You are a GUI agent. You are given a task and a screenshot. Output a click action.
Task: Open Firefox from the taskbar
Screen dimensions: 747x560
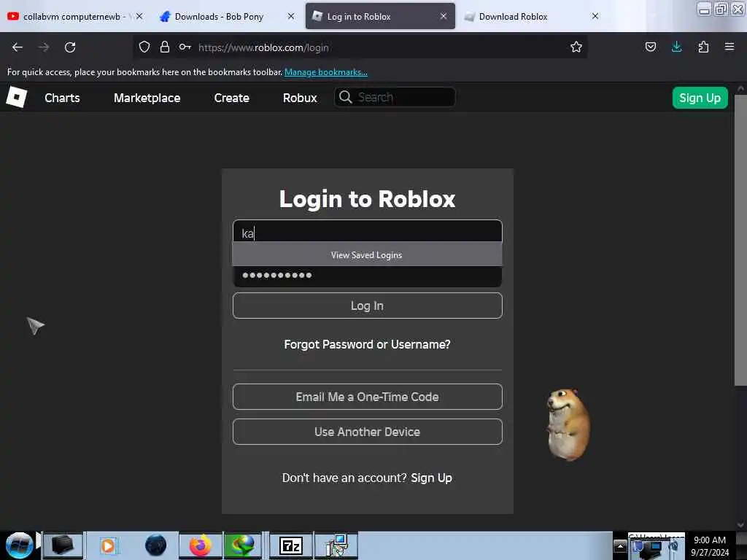[x=201, y=545]
